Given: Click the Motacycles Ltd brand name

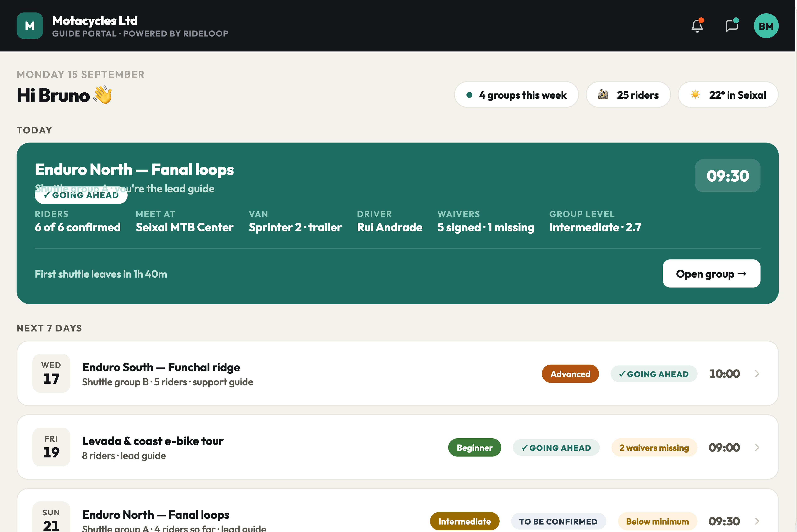Looking at the screenshot, I should pyautogui.click(x=95, y=21).
